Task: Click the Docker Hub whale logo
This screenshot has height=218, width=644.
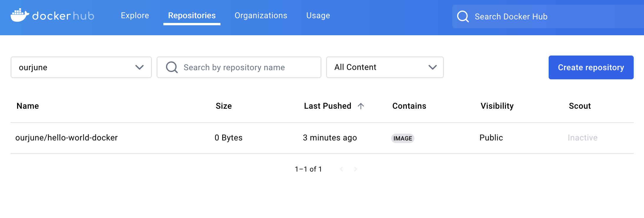Action: coord(20,15)
